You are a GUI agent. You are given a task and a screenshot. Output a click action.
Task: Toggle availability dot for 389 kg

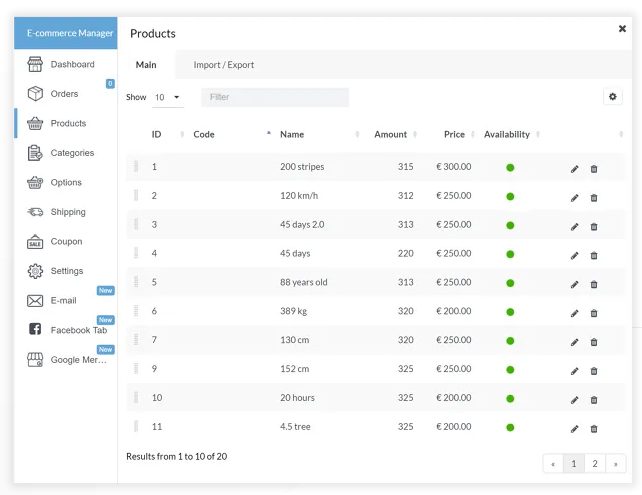pyautogui.click(x=510, y=312)
